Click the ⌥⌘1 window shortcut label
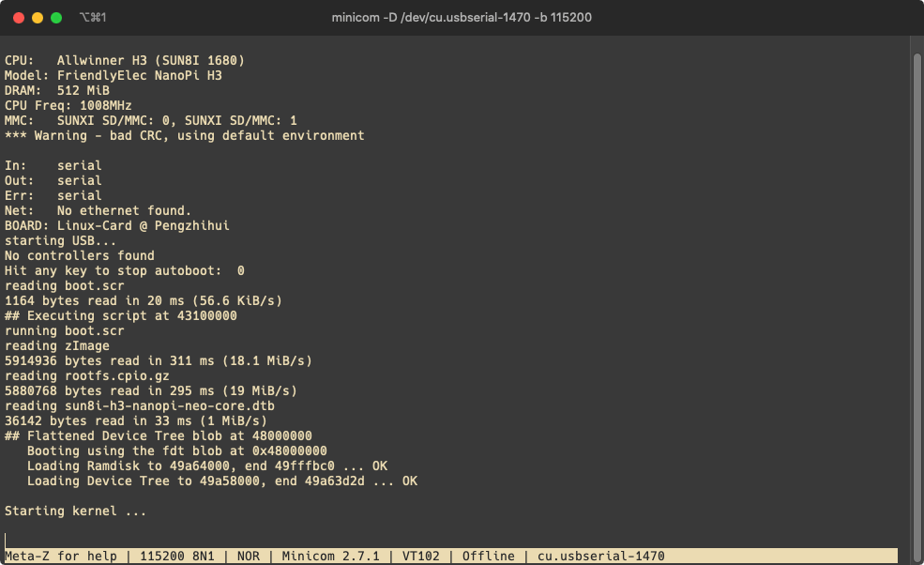 (93, 18)
